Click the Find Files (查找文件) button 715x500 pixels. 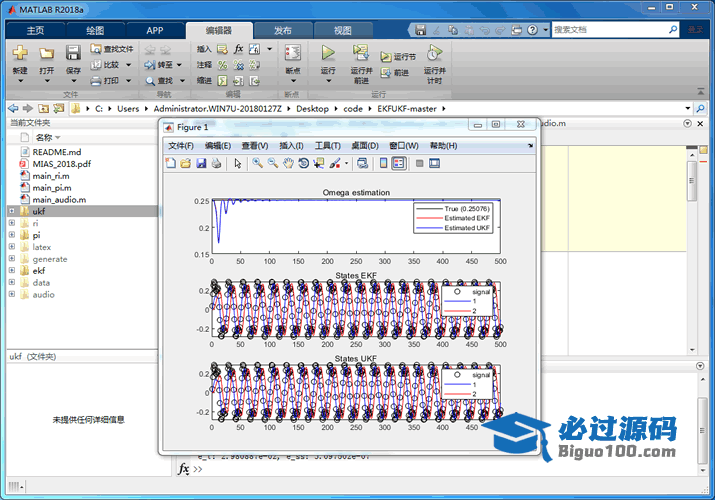pyautogui.click(x=112, y=49)
